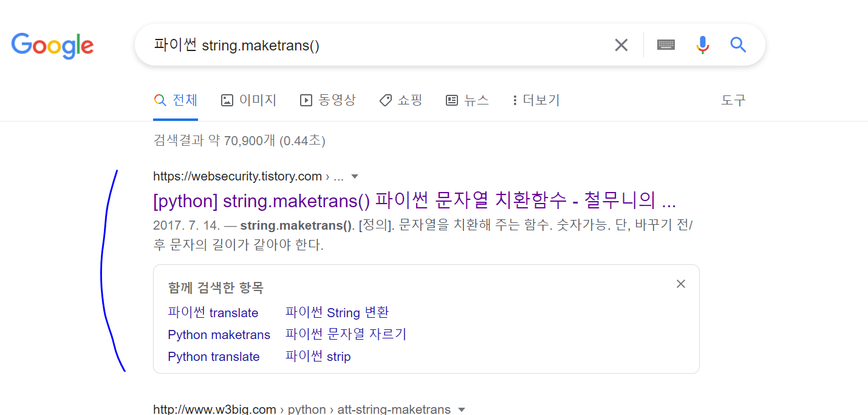Expand the 더보기 menu

coord(536,100)
